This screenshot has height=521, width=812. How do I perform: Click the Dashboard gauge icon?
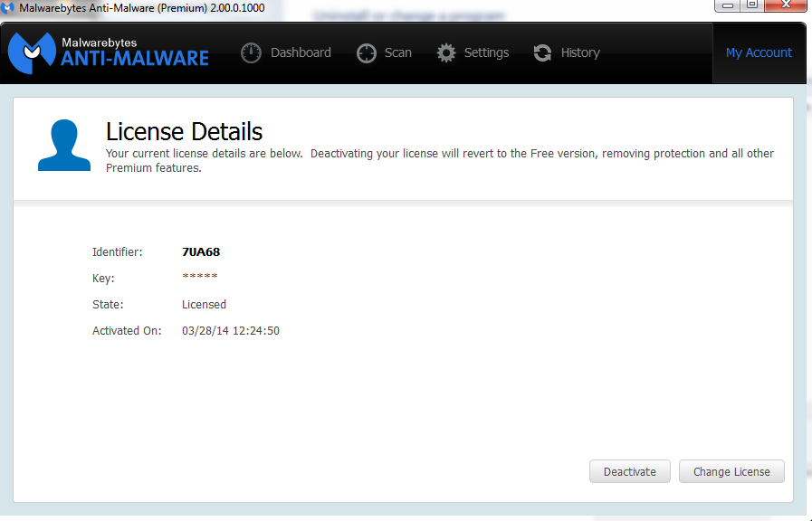(251, 52)
